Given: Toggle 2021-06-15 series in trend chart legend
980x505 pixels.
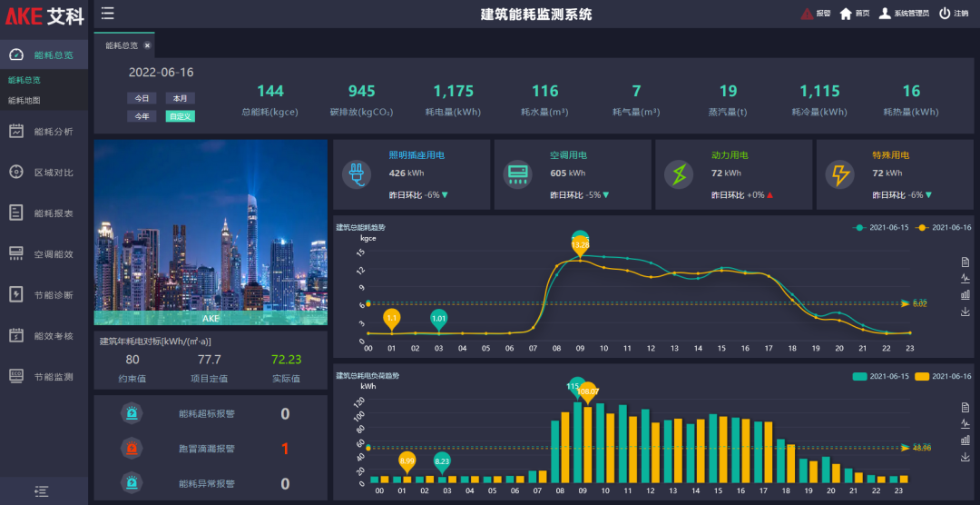Looking at the screenshot, I should coord(882,227).
